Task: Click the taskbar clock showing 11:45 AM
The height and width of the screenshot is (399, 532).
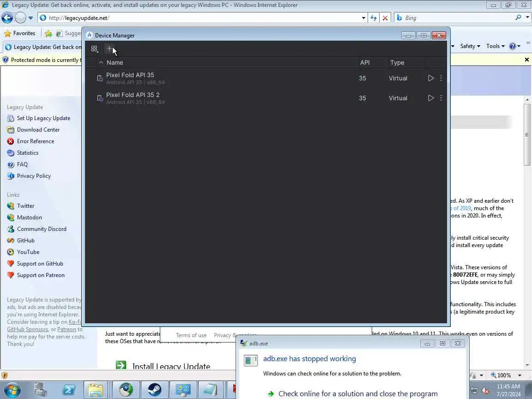Action: pos(508,390)
